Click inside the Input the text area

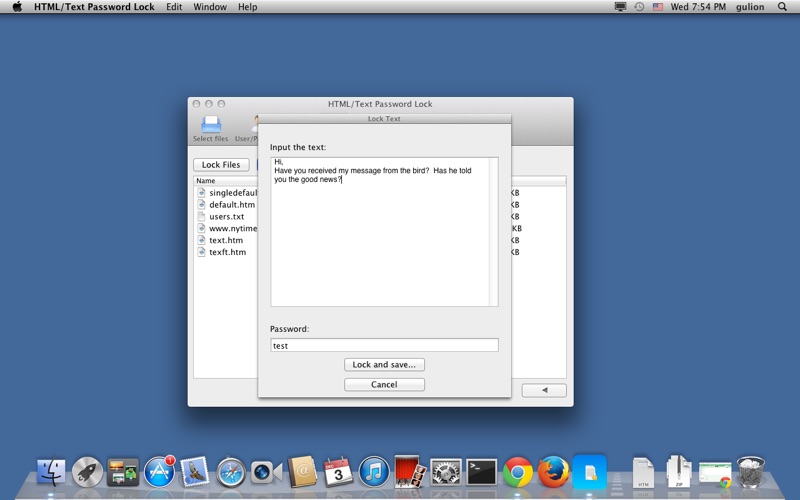(380, 232)
